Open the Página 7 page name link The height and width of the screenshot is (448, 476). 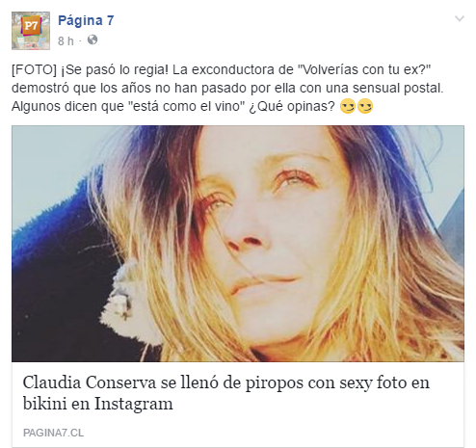point(86,20)
